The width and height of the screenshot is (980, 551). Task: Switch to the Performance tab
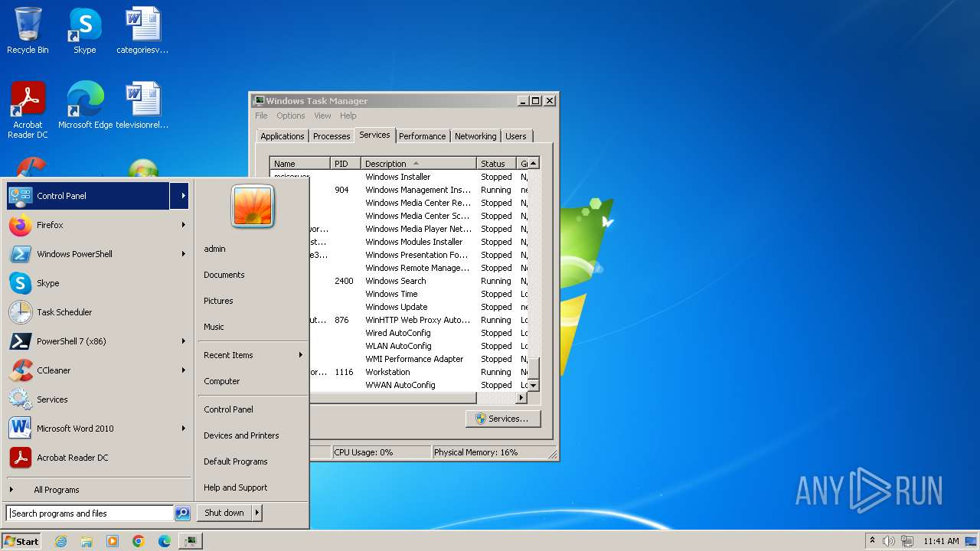click(x=422, y=136)
